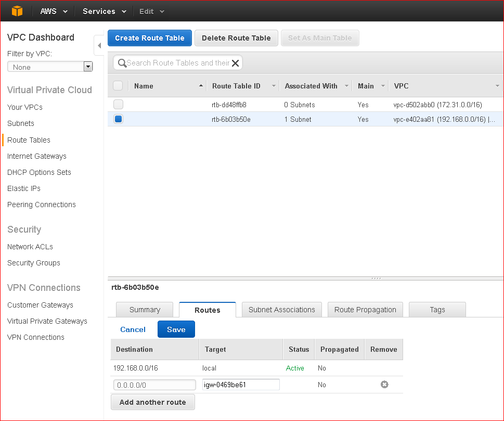Open the AWS dropdown menu
Image resolution: width=504 pixels, height=421 pixels.
tap(54, 11)
